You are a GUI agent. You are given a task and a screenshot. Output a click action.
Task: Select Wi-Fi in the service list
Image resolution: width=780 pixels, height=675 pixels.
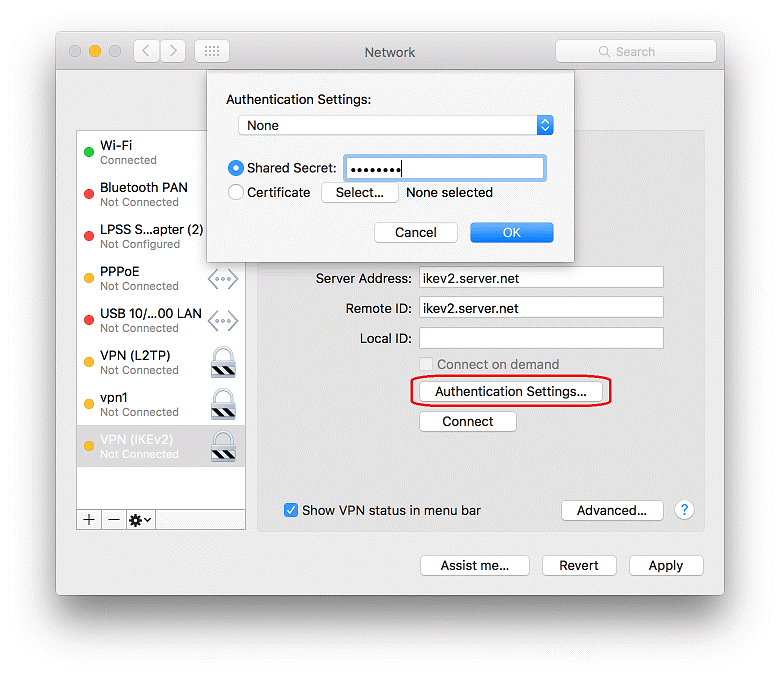coord(142,152)
